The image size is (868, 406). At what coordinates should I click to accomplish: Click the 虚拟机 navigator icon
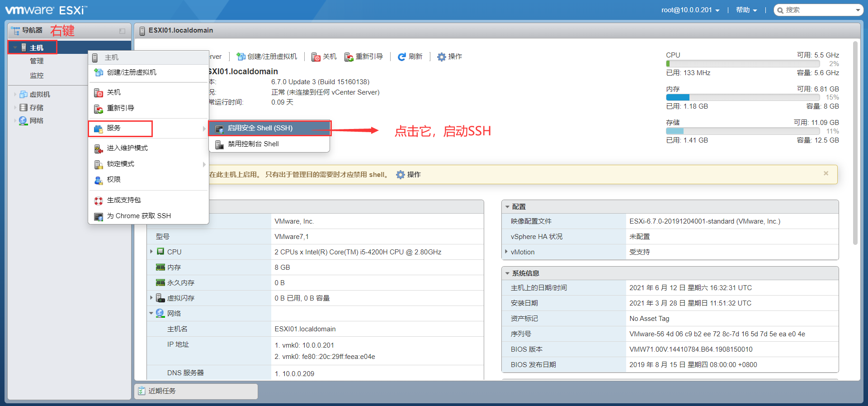pyautogui.click(x=24, y=94)
